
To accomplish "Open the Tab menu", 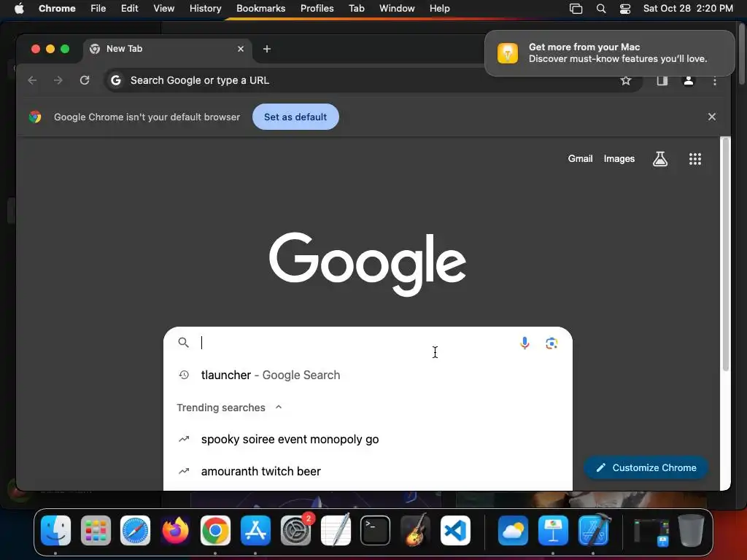I will [356, 9].
